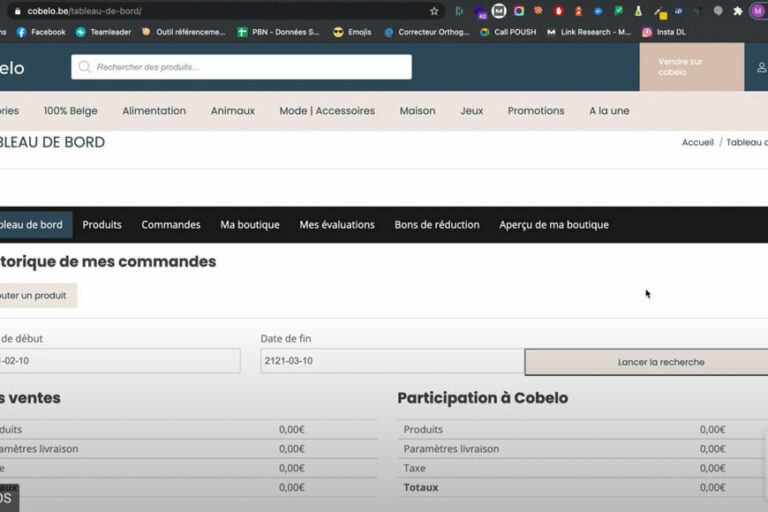Open the Call POUSH bookmark
This screenshot has height=512, width=768.
click(x=508, y=32)
